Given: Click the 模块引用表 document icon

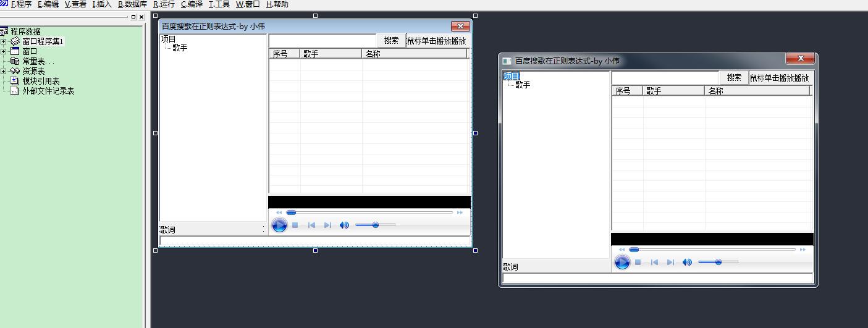Looking at the screenshot, I should (x=15, y=81).
